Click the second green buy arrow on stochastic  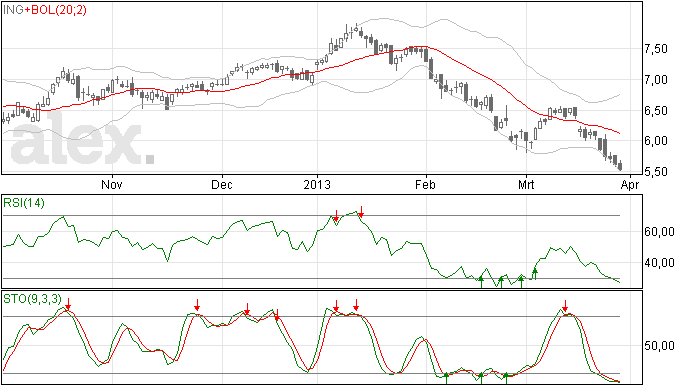point(481,378)
